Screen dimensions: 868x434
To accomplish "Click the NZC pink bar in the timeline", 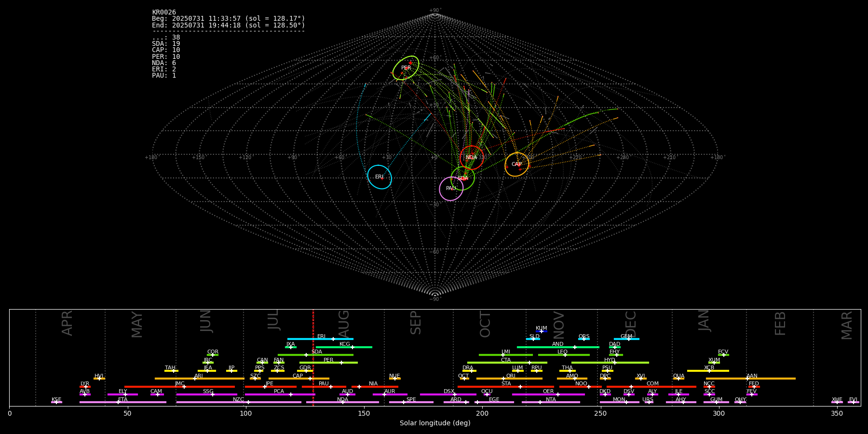I will (239, 402).
